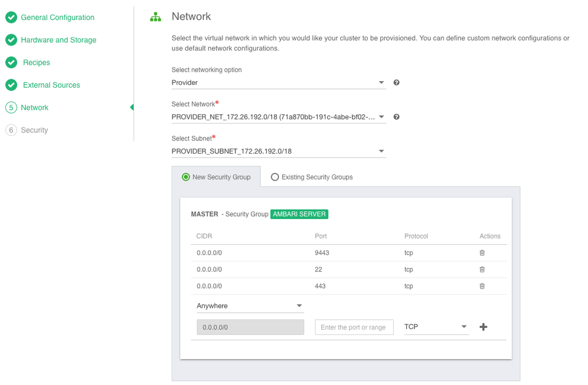Click the General Configuration checkmark icon

(x=11, y=18)
